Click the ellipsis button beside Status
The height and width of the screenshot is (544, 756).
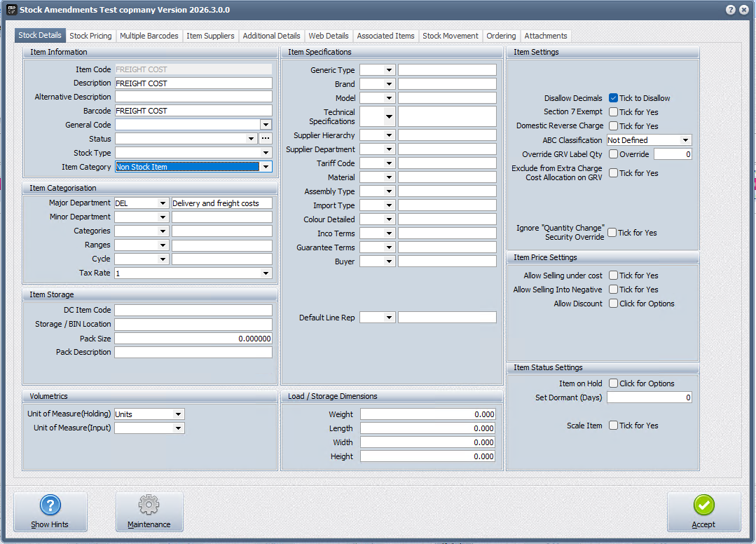tap(266, 139)
